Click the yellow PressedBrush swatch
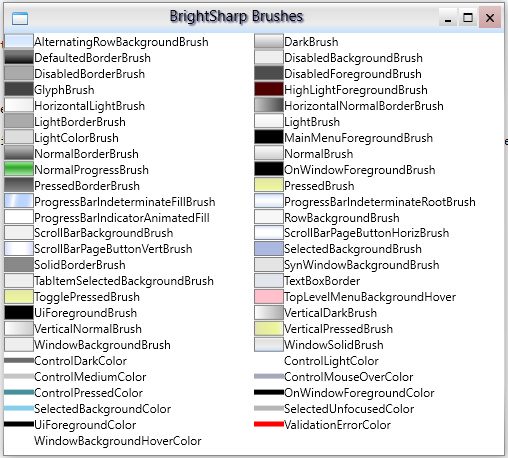The image size is (508, 458). click(x=269, y=185)
